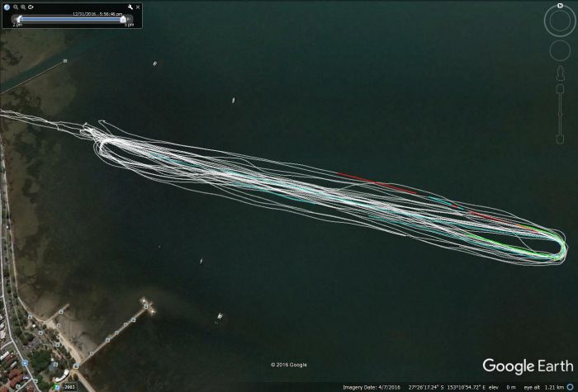Click the 2003 historical imagery label
This screenshot has width=578, height=392.
coord(69,386)
